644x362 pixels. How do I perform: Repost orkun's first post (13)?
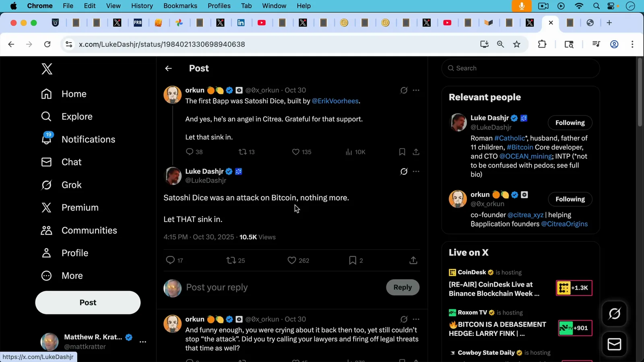[x=247, y=152]
